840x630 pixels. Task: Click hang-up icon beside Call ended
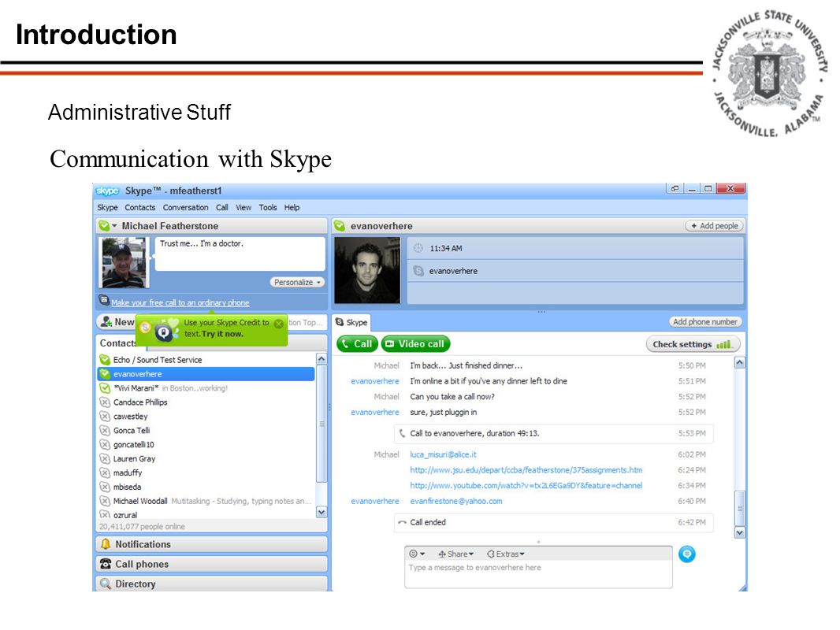[x=402, y=522]
